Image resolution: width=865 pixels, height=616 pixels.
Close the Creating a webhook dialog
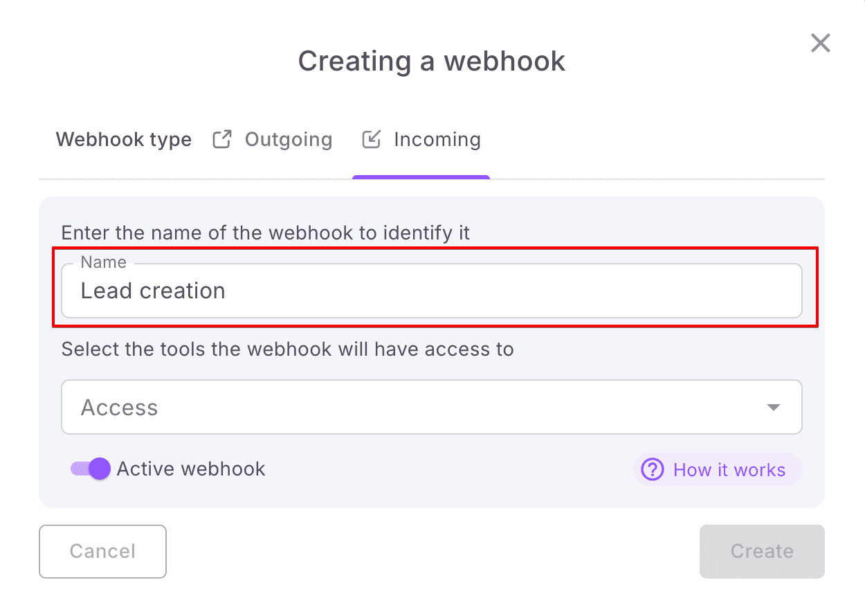pos(820,44)
